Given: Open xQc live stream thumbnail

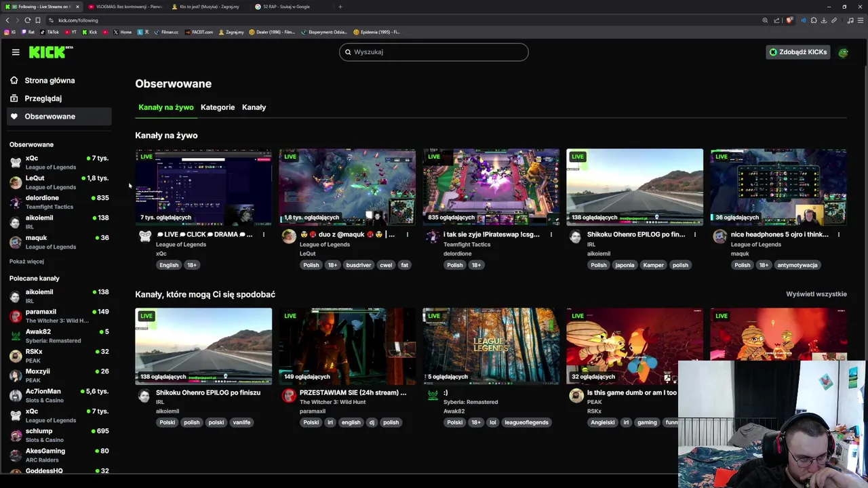Looking at the screenshot, I should pos(203,187).
